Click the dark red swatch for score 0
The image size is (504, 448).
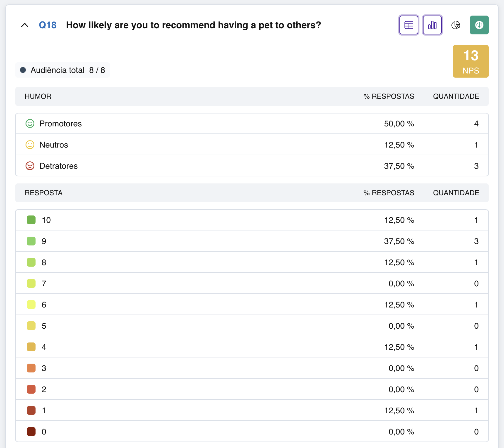click(x=31, y=432)
